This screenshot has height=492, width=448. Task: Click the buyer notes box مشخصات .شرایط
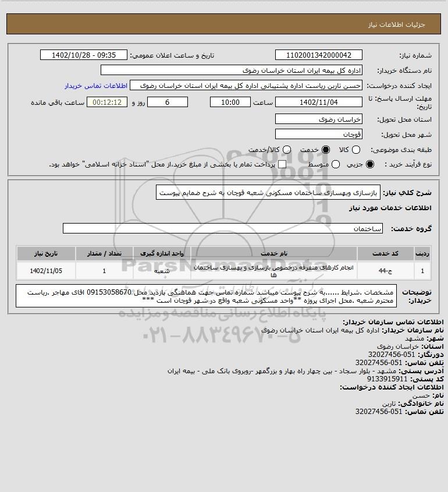(206, 296)
